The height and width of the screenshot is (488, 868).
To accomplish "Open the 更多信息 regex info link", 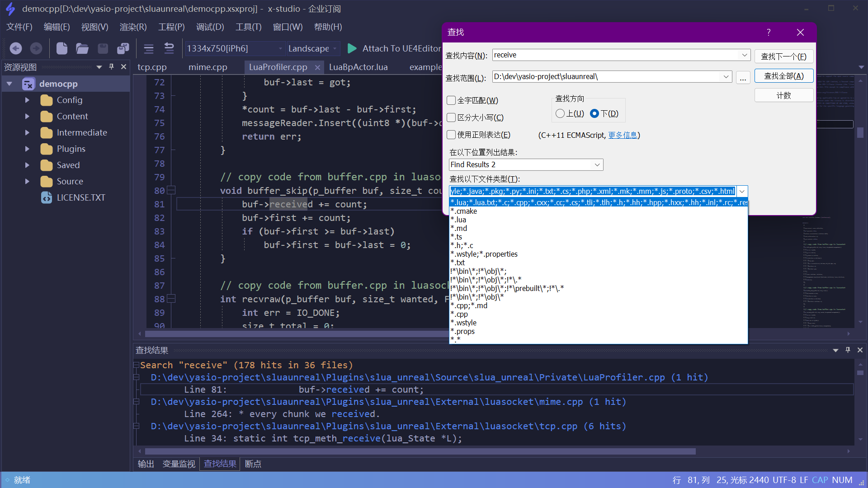I will pos(624,135).
